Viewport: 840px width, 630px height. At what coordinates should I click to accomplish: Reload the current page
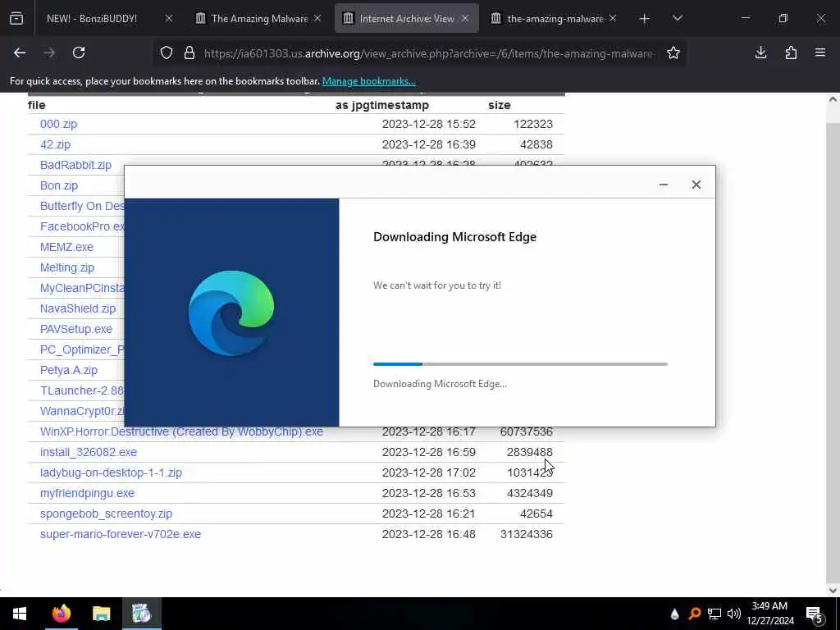click(79, 52)
